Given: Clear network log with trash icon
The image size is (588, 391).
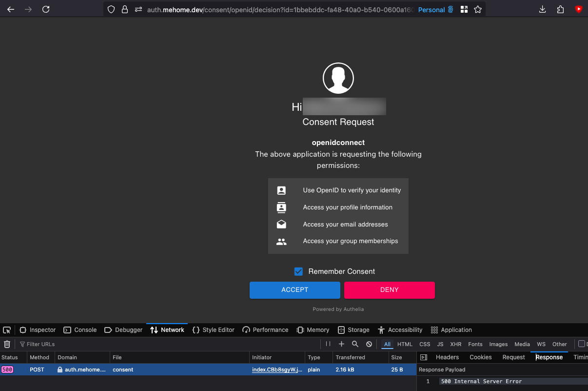Looking at the screenshot, I should coord(7,344).
